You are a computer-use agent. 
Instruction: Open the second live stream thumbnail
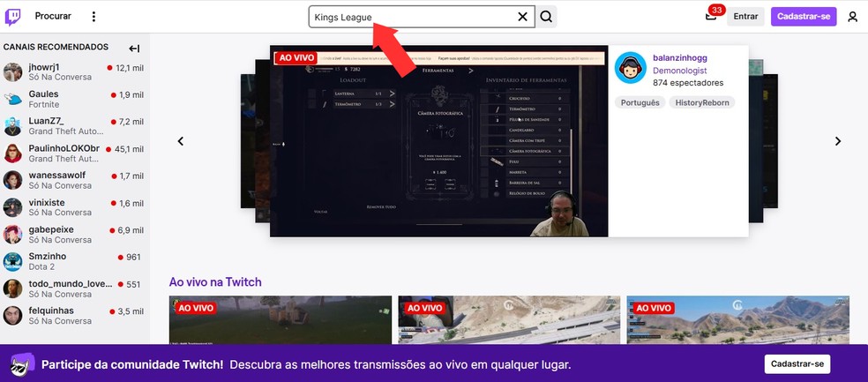(509, 320)
